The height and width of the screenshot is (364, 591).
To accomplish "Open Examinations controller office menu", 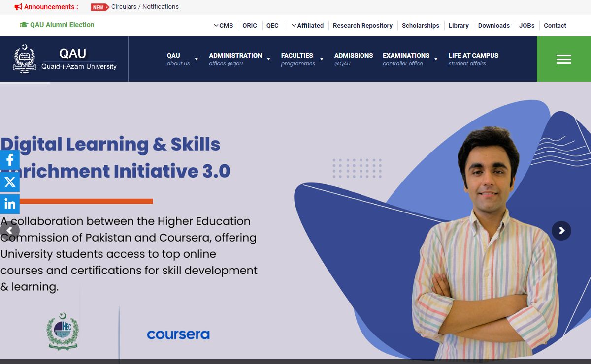I will [x=406, y=59].
